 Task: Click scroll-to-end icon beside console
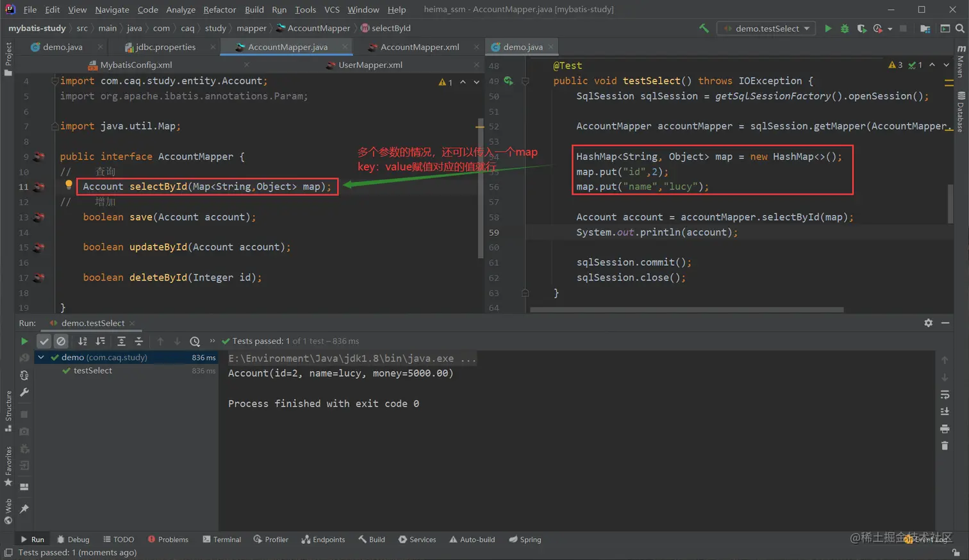(945, 411)
